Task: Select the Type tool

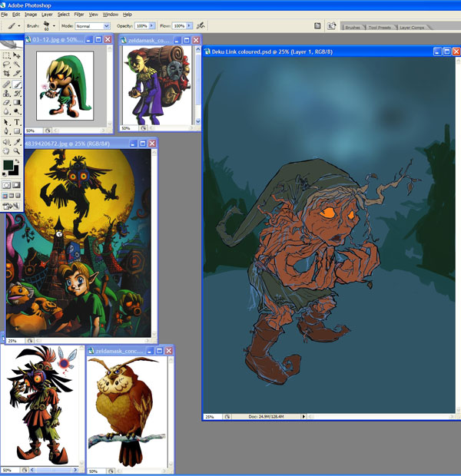Action: click(17, 122)
